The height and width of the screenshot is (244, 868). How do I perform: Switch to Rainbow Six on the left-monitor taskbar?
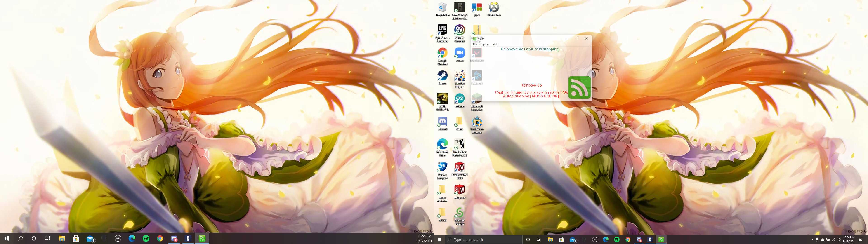[x=188, y=238]
